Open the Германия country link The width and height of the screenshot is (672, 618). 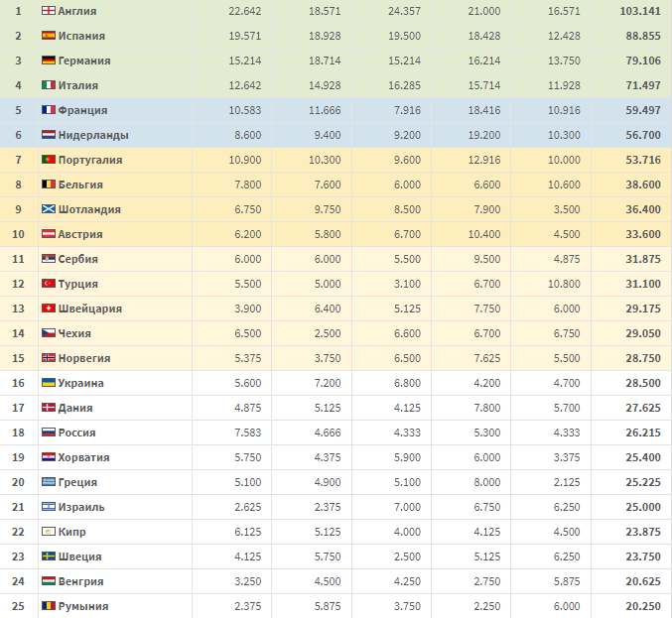(84, 61)
